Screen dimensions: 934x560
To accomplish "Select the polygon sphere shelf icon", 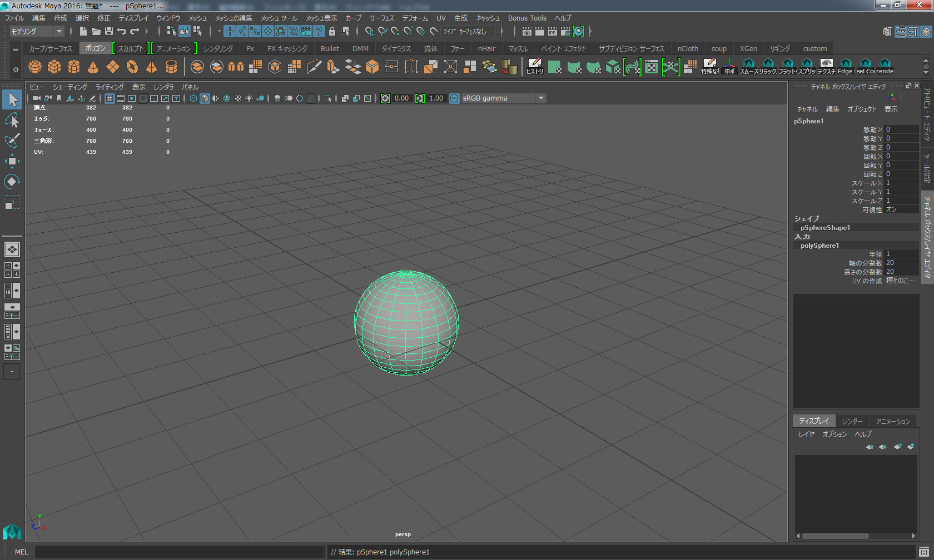I will tap(35, 67).
